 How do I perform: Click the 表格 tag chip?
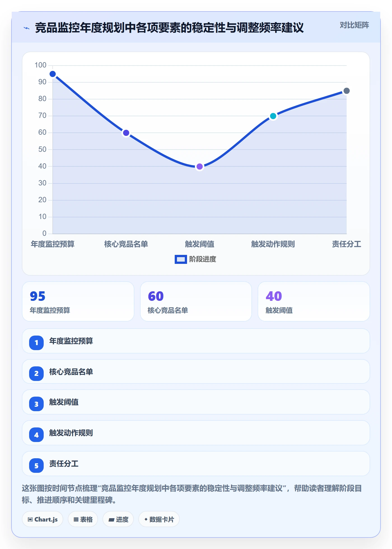pos(83,519)
